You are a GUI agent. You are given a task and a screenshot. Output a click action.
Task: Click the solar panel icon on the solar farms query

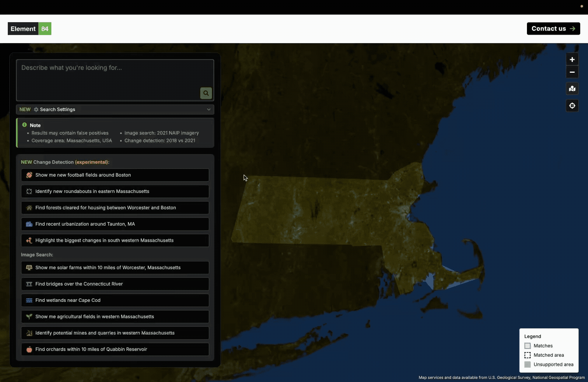pos(29,268)
